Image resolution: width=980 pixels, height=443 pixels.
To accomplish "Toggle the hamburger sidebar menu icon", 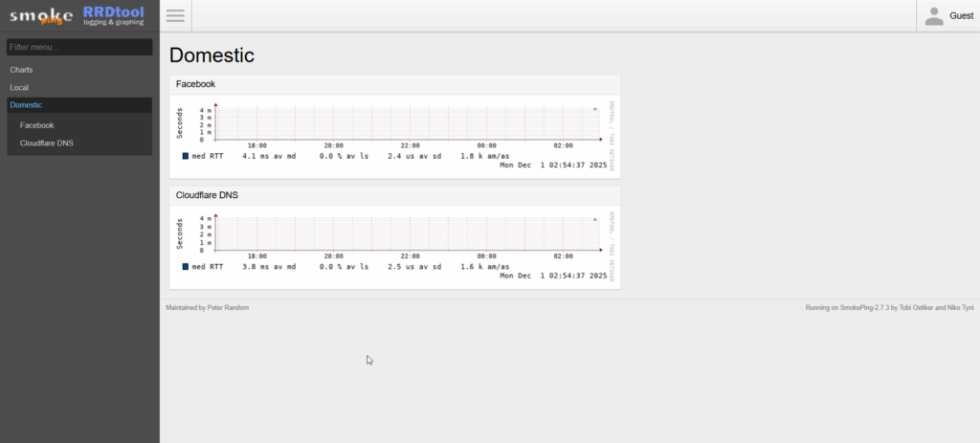I will [x=175, y=15].
